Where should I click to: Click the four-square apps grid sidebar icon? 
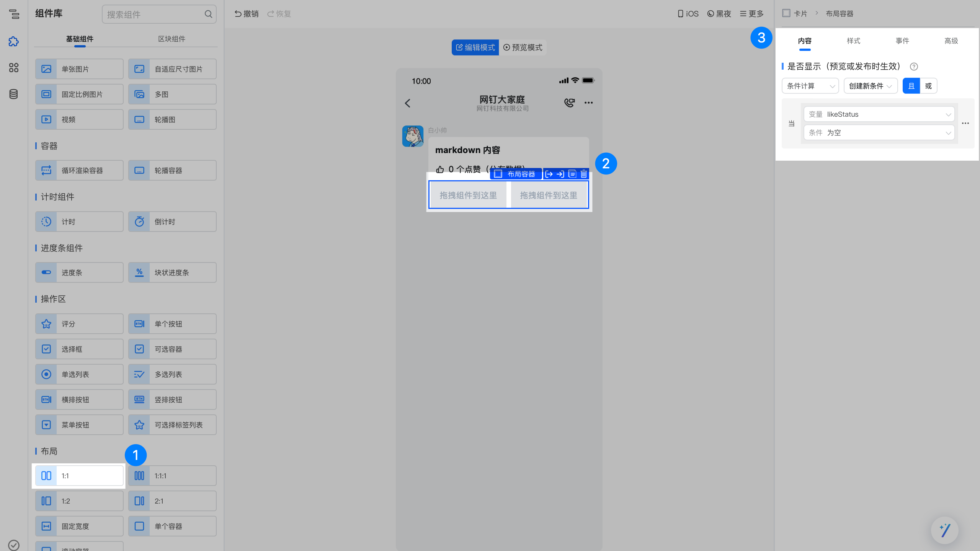pyautogui.click(x=14, y=68)
